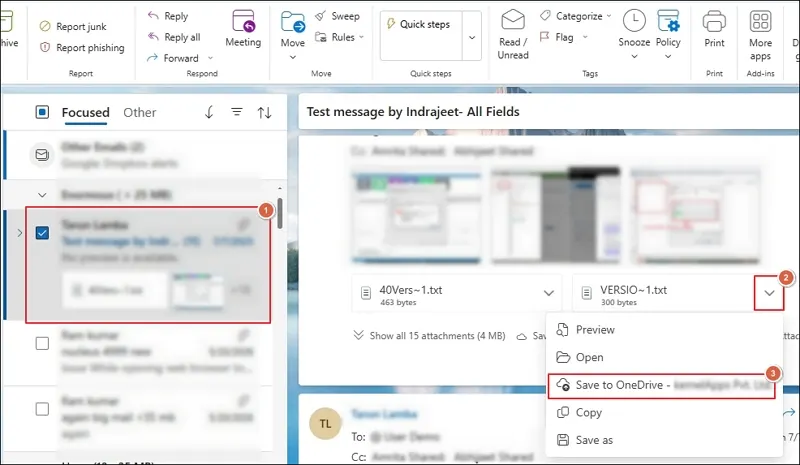Click Report junk in the ribbon
This screenshot has width=800, height=465.
(x=73, y=26)
